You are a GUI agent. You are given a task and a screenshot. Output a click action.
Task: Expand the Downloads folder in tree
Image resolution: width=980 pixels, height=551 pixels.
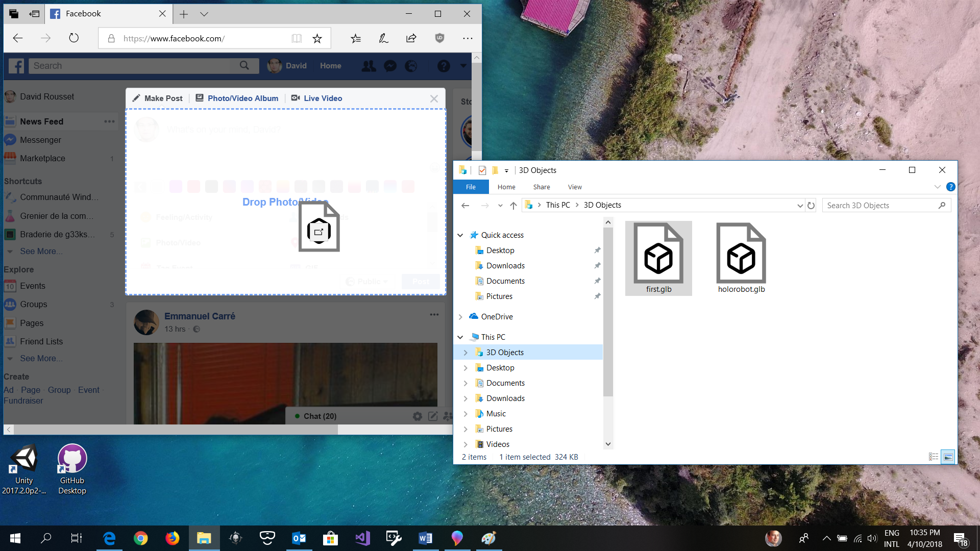coord(467,397)
